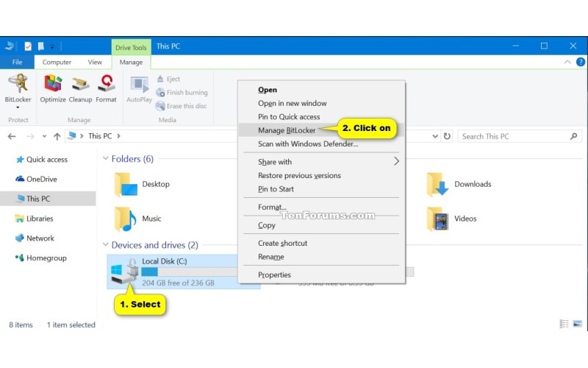This screenshot has width=588, height=368.
Task: Open the Downloads folder
Action: pyautogui.click(x=459, y=185)
